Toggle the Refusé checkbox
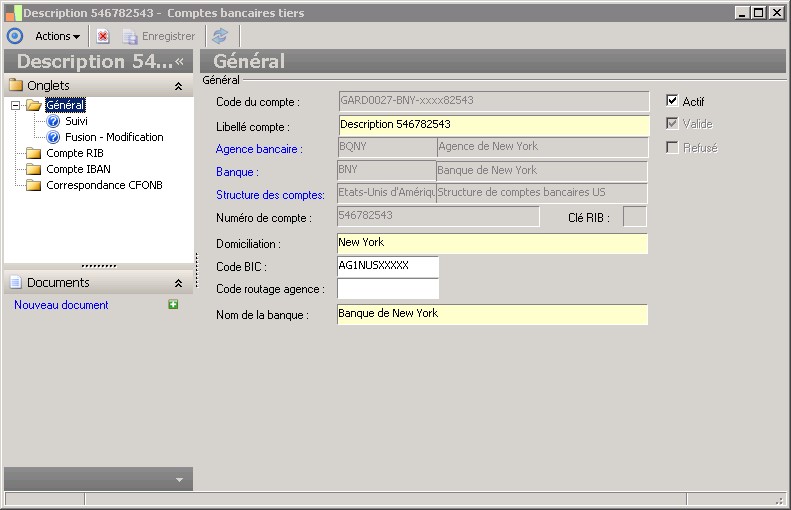 [x=672, y=148]
